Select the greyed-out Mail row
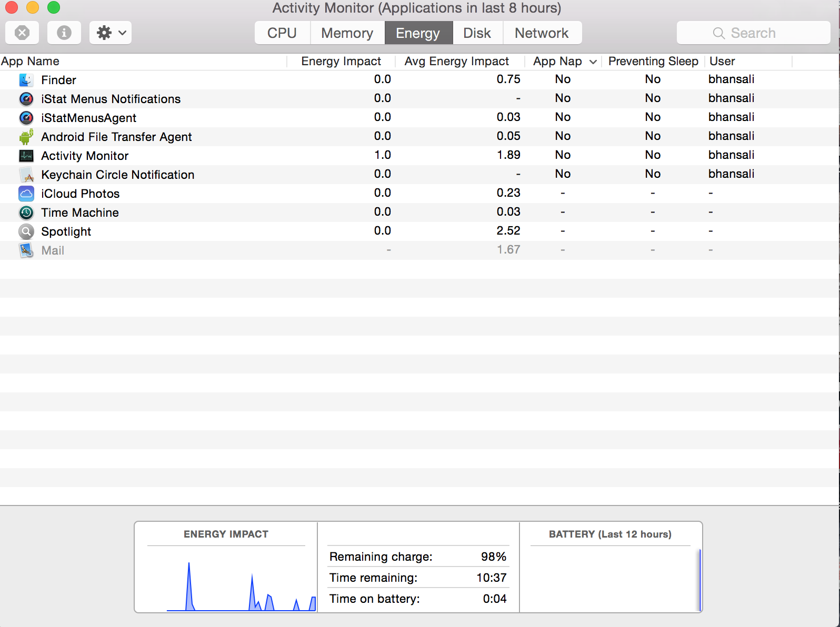Image resolution: width=840 pixels, height=627 pixels. pyautogui.click(x=419, y=250)
